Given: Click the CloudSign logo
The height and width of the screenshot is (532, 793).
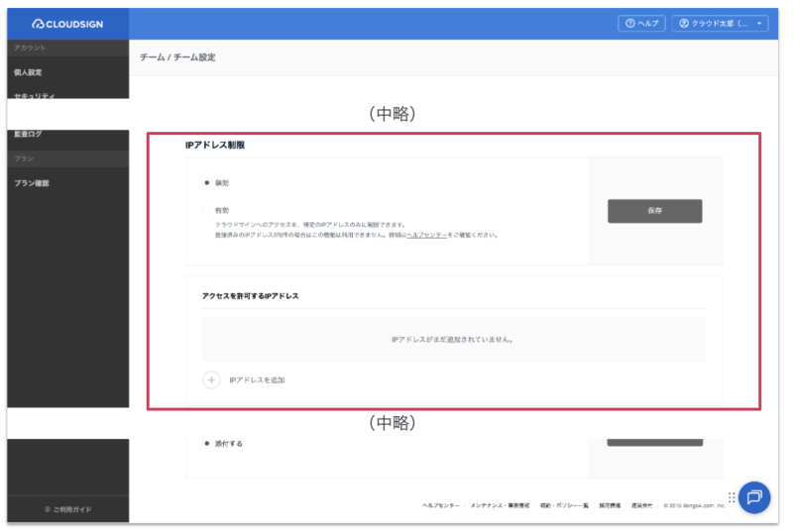Looking at the screenshot, I should [x=66, y=24].
